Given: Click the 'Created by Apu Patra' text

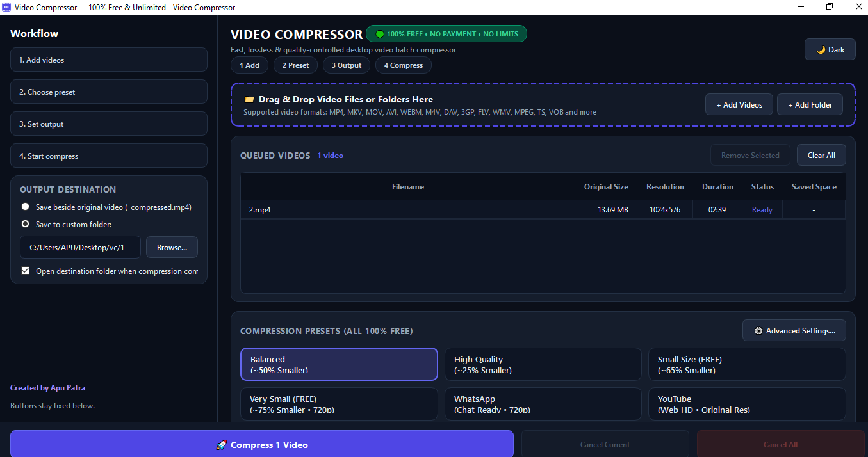Looking at the screenshot, I should 47,388.
